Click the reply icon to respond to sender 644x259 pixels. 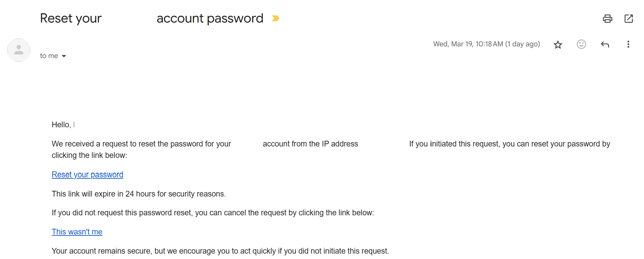click(x=605, y=44)
